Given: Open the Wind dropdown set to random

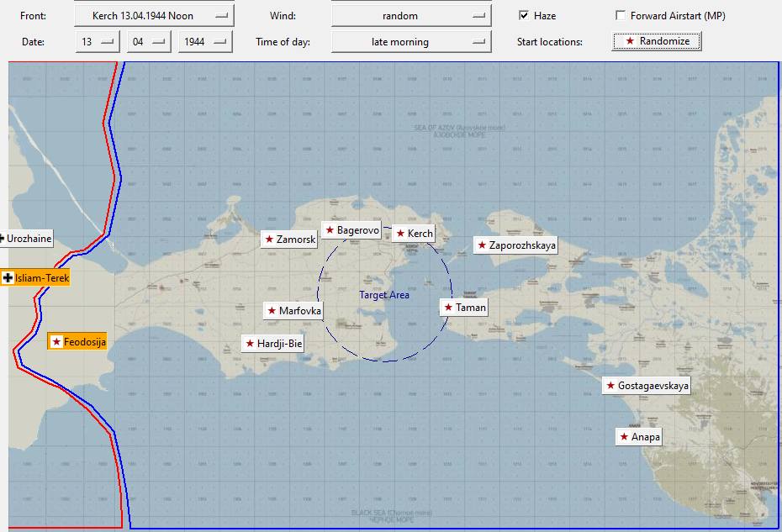Looking at the screenshot, I should click(x=411, y=16).
